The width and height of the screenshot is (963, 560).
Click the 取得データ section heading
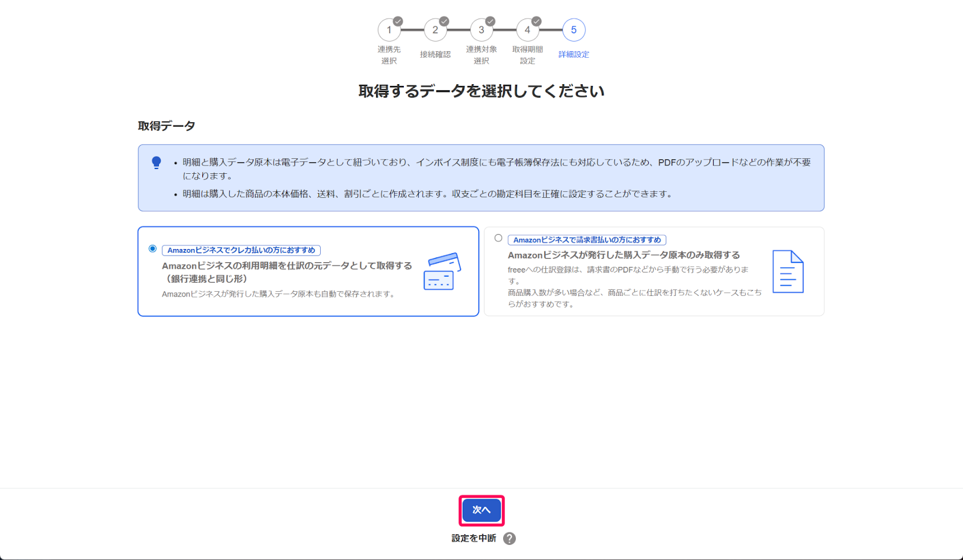[167, 126]
